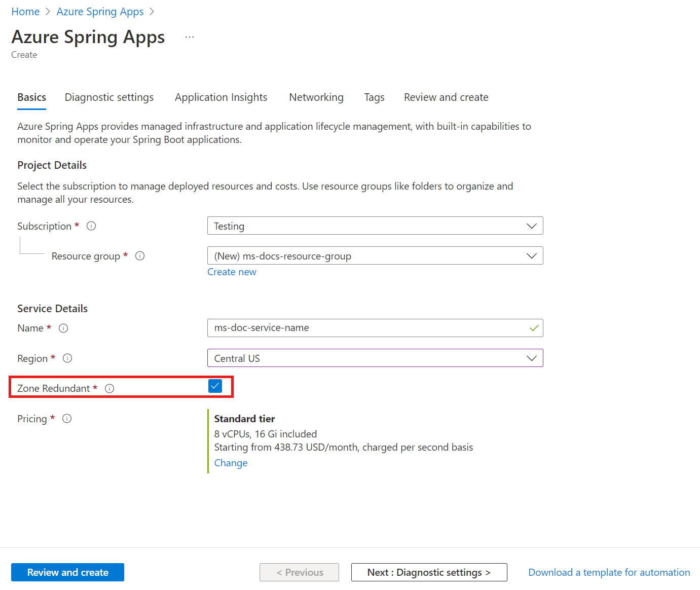Click the Change pricing tier link
Image resolution: width=700 pixels, height=590 pixels.
[231, 463]
